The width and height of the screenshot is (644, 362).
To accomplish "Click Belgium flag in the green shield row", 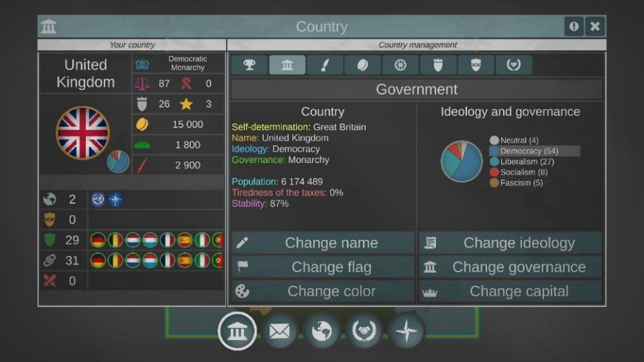I will (115, 240).
